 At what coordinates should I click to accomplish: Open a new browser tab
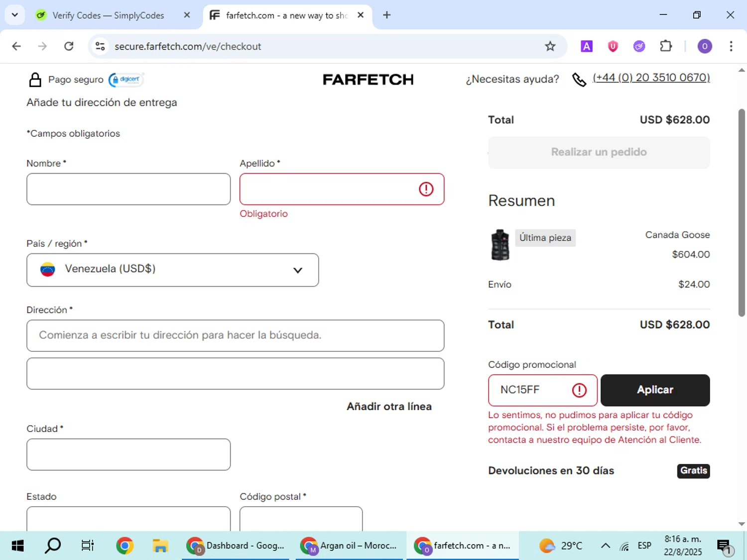coord(386,15)
